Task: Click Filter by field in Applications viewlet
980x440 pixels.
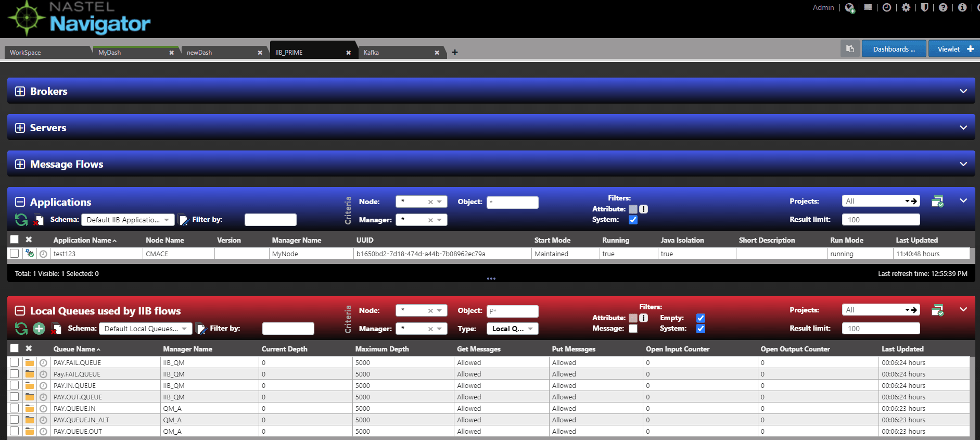Action: point(271,220)
